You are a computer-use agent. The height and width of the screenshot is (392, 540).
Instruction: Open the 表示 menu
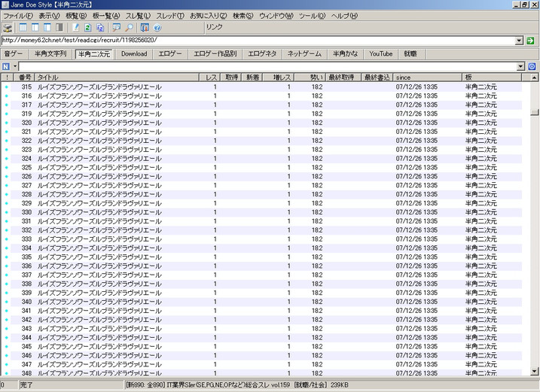pyautogui.click(x=49, y=16)
